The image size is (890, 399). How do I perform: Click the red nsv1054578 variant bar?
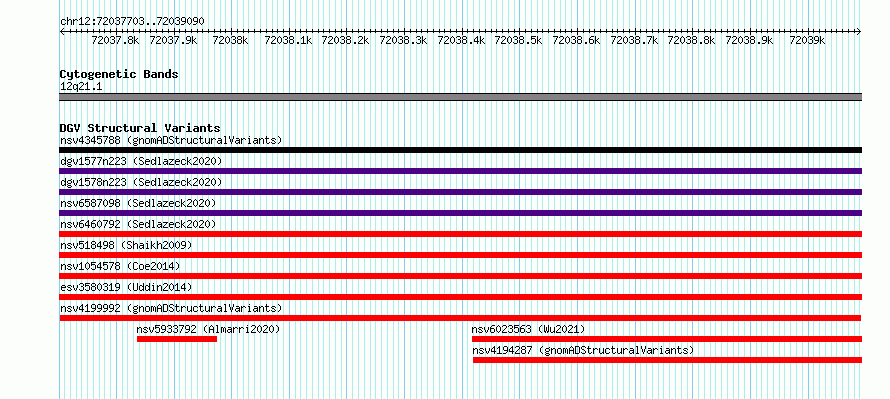click(461, 276)
